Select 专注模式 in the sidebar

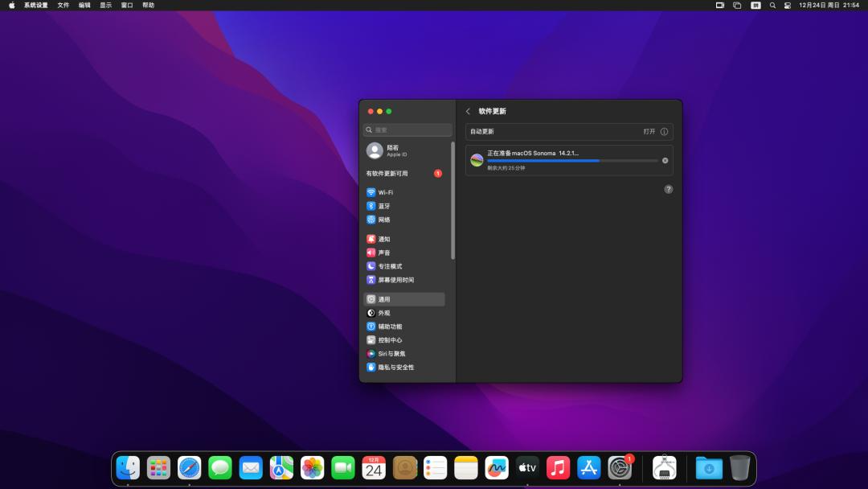click(x=387, y=266)
